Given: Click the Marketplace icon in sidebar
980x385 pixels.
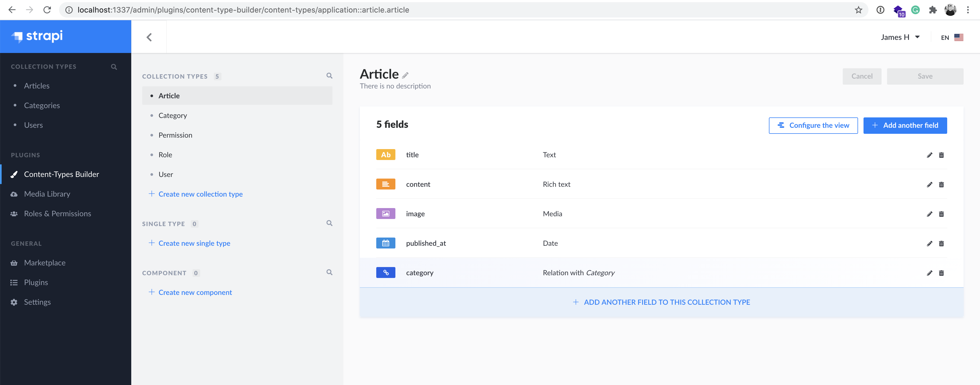Looking at the screenshot, I should coord(14,262).
